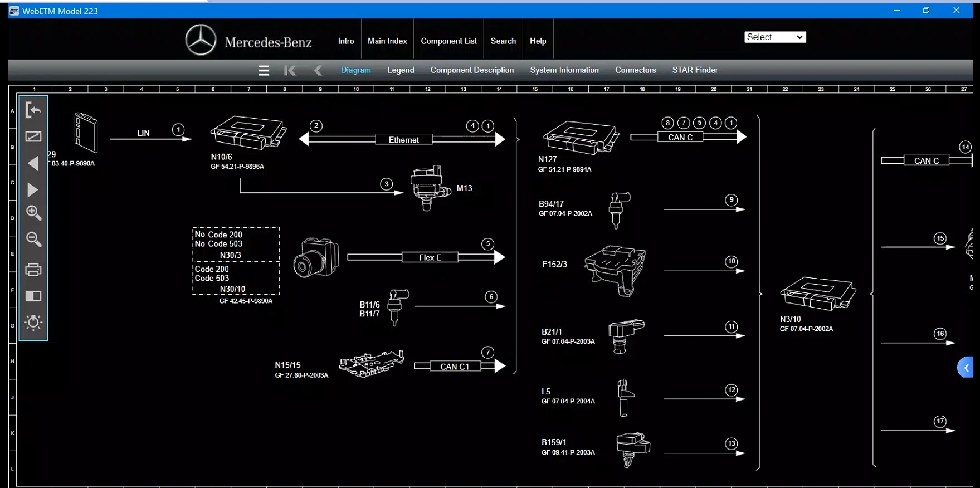Zoom in using magnifier plus icon
Screen dimensions: 980x488
(33, 213)
